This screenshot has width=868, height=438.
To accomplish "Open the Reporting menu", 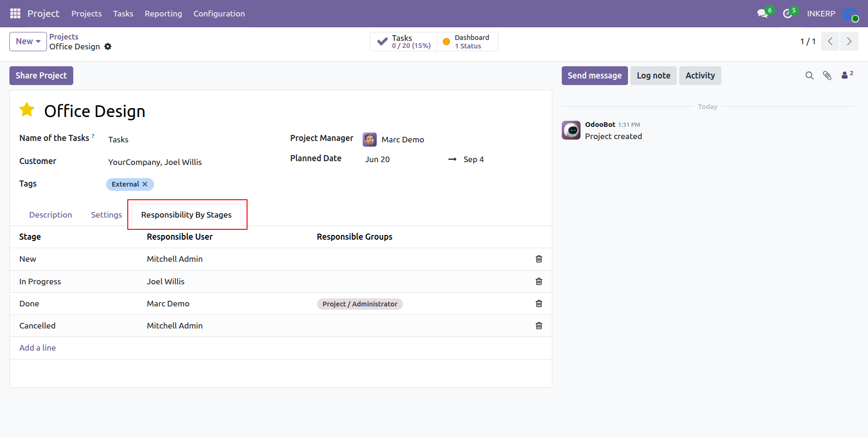I will coord(163,14).
